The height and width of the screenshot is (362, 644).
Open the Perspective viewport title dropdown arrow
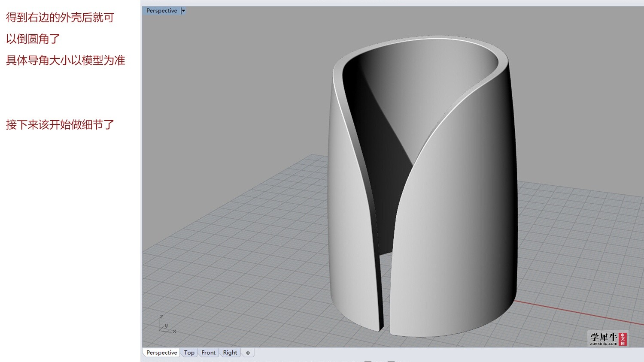tap(183, 11)
